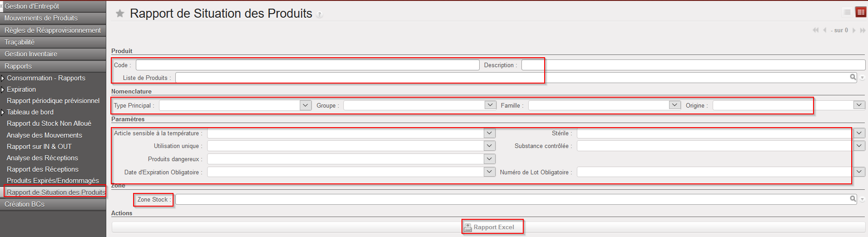868x237 pixels.
Task: Expand the Consommation - Rapports tree item
Action: click(x=3, y=78)
